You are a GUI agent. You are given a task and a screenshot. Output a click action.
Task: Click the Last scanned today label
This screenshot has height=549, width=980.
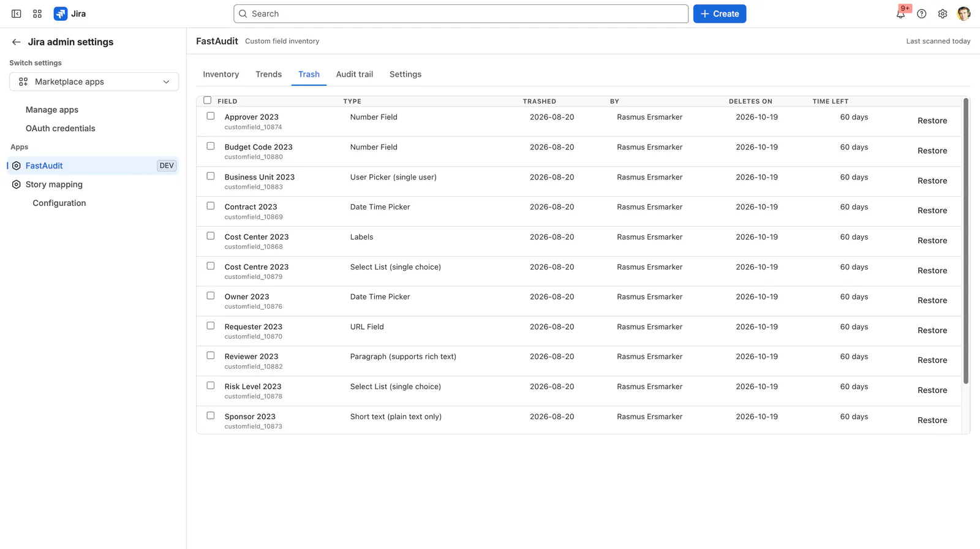click(x=938, y=41)
